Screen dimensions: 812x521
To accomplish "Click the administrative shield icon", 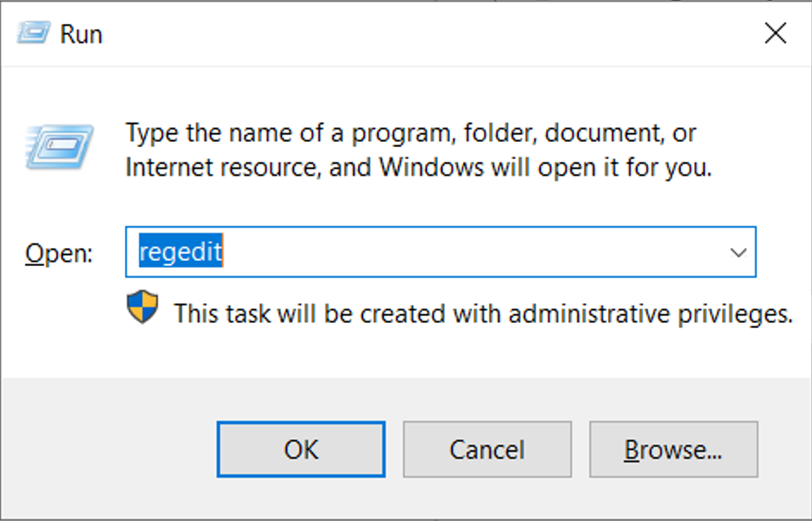I will [143, 308].
